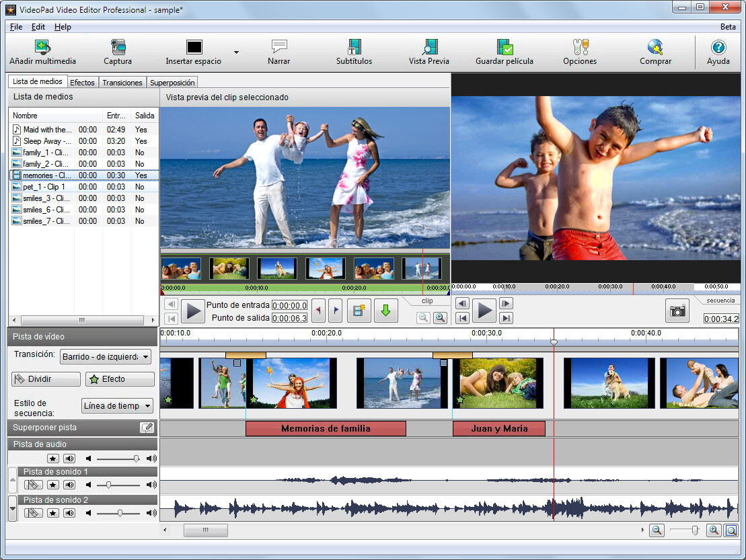This screenshot has height=560, width=746.
Task: Mute Pista de sonido 1 speaker toggle
Action: pyautogui.click(x=69, y=485)
